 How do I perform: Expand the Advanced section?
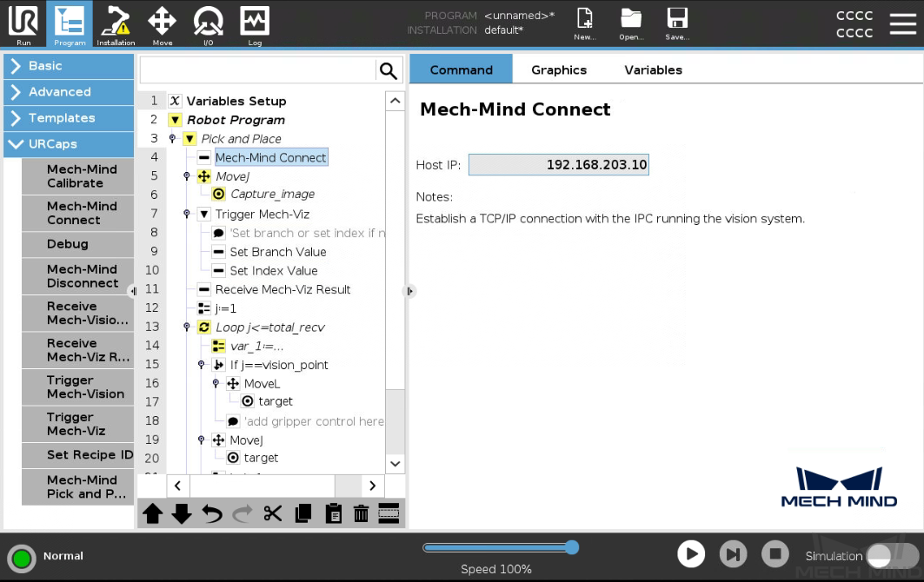coord(69,92)
